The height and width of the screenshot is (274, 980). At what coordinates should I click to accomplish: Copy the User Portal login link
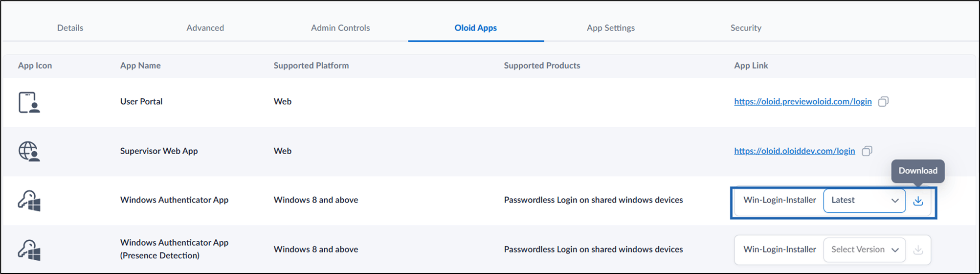point(883,102)
